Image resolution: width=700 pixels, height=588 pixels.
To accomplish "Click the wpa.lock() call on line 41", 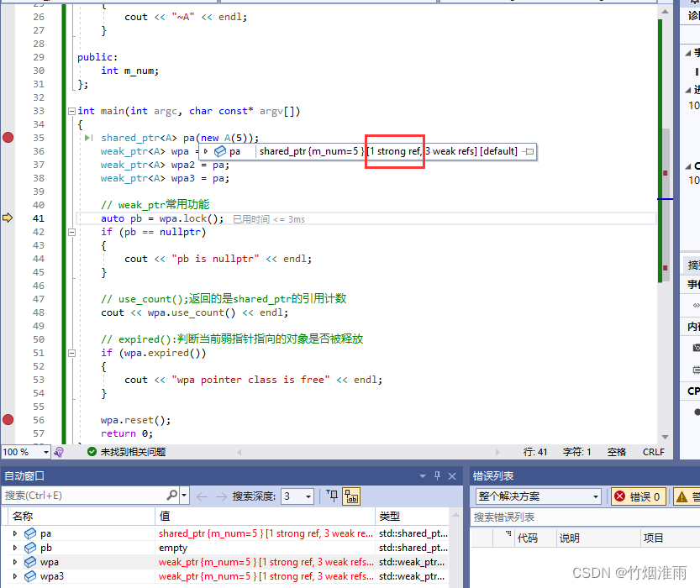I will click(x=192, y=218).
